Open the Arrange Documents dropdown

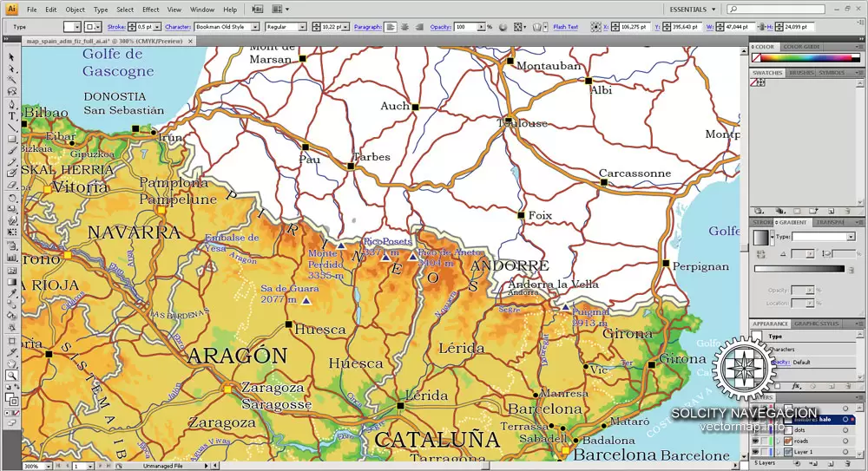pyautogui.click(x=280, y=10)
